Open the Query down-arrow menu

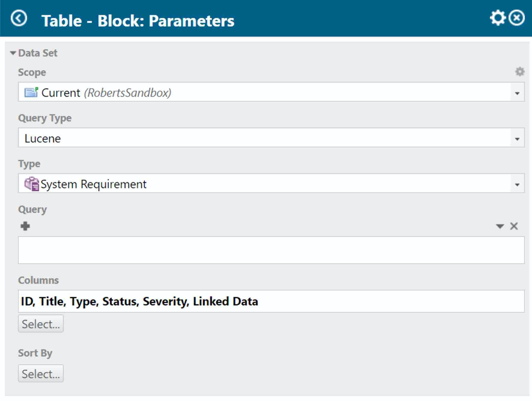[x=500, y=226]
